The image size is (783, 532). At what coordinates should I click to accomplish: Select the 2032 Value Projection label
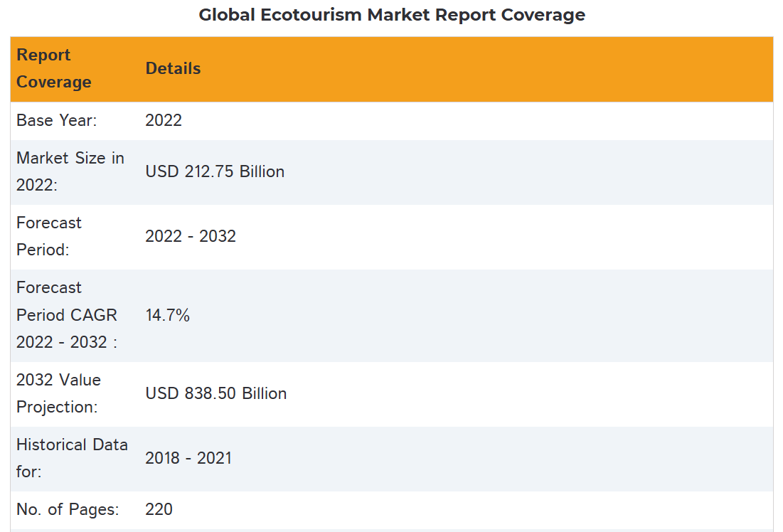coord(58,393)
